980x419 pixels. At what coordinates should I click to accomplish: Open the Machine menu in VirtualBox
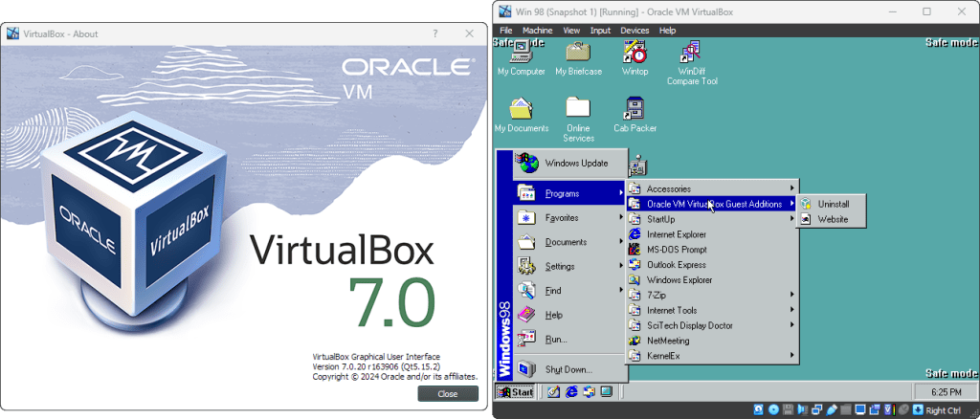coord(538,31)
